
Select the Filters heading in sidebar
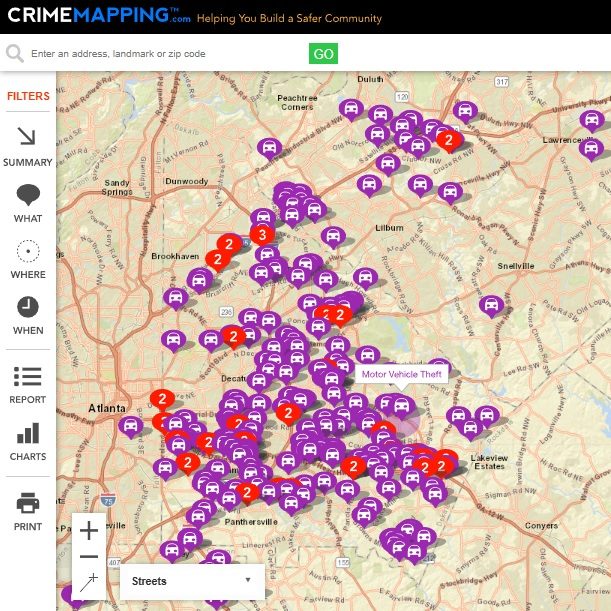coord(28,97)
